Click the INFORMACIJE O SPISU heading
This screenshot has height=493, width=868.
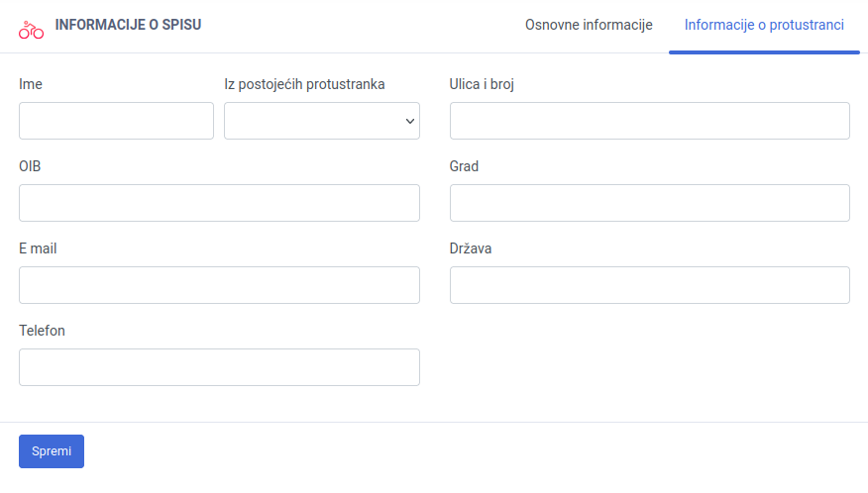click(128, 25)
